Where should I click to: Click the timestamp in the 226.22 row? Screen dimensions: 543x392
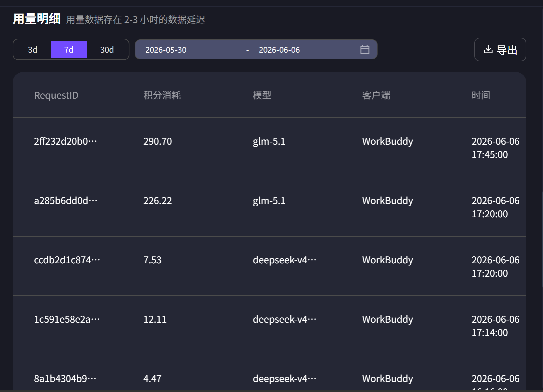pos(495,207)
